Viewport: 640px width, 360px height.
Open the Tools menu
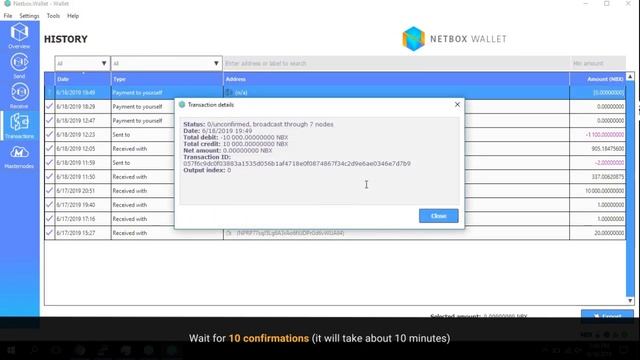click(53, 16)
